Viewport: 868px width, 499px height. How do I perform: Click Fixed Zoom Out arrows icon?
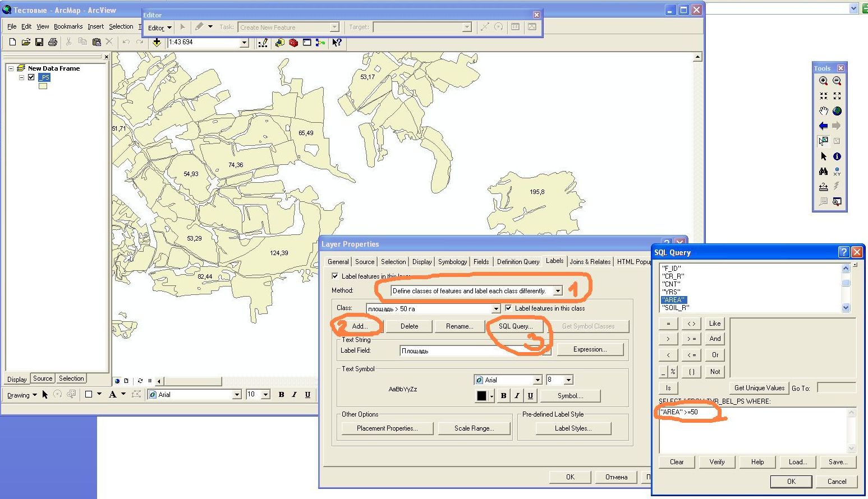[x=837, y=96]
